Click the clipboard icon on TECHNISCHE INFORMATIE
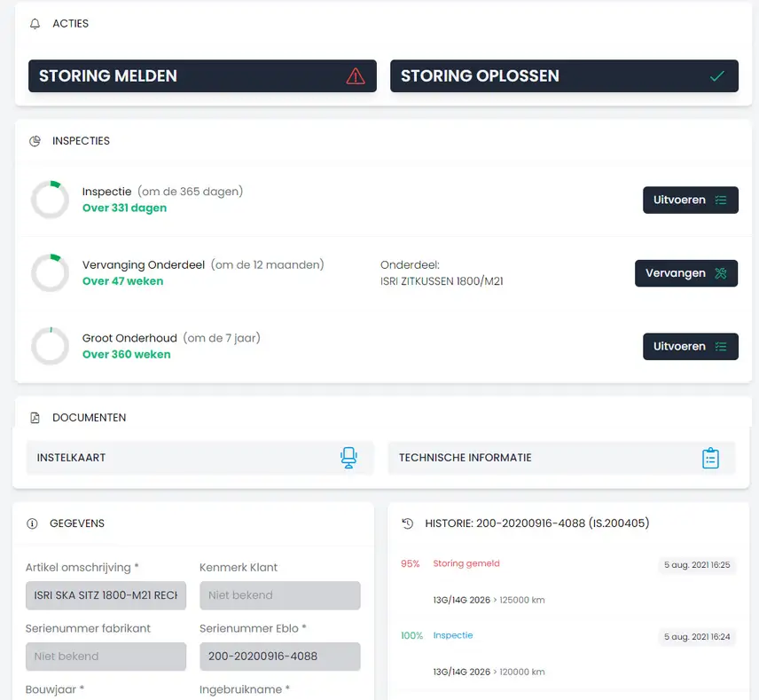The image size is (759, 700). click(x=711, y=458)
